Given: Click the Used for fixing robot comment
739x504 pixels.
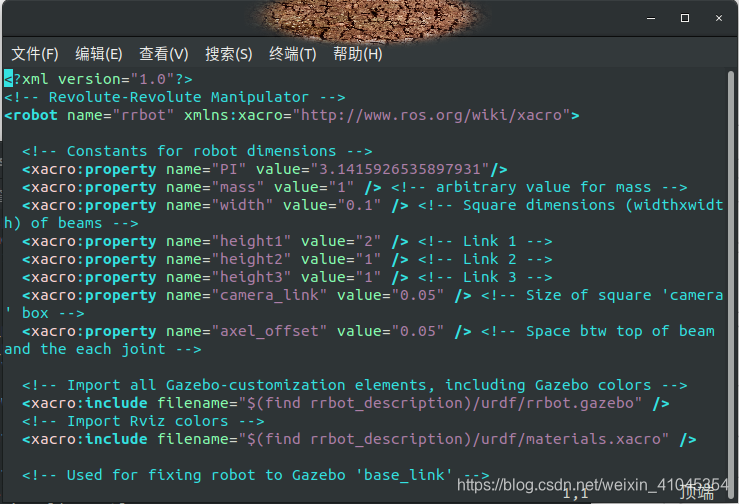Looking at the screenshot, I should (255, 475).
